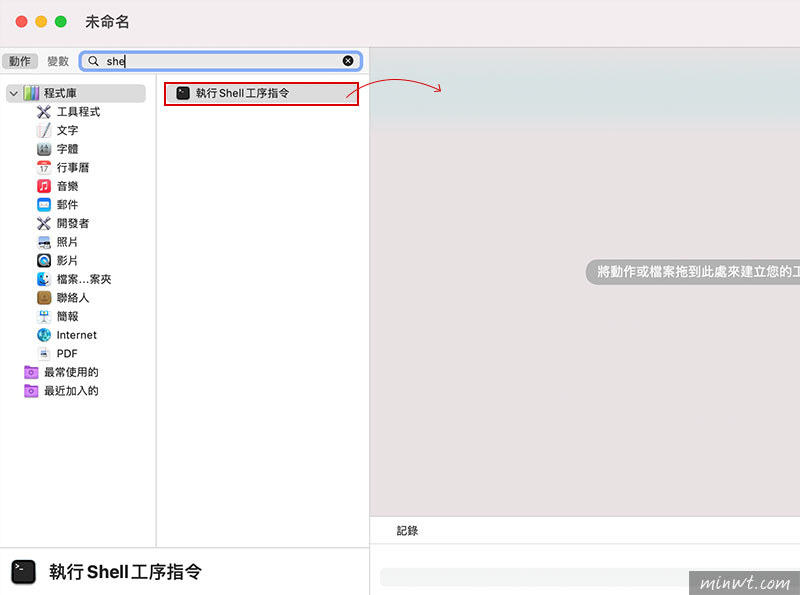Click the 簡報 Keynote icon
The image size is (800, 595).
44,316
